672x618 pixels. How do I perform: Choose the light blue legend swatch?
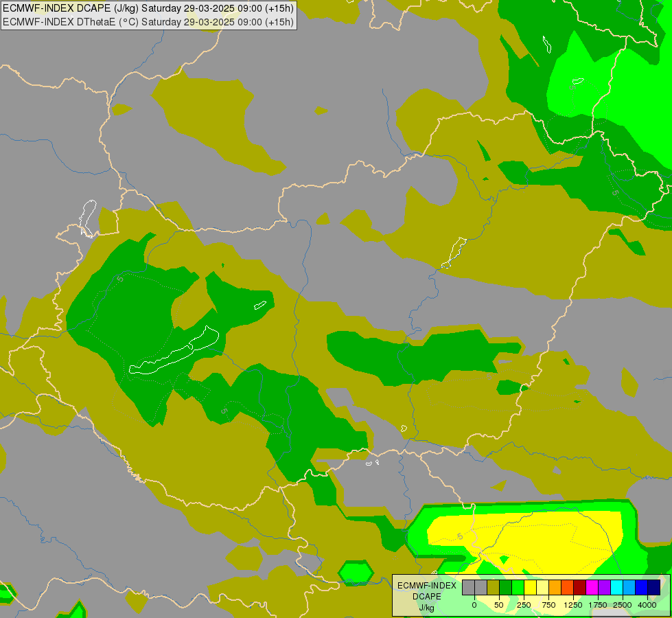pos(629,587)
